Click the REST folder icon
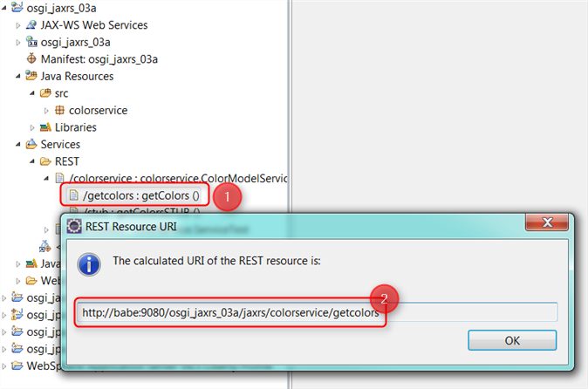Screen dimensions: 588x389 point(46,161)
